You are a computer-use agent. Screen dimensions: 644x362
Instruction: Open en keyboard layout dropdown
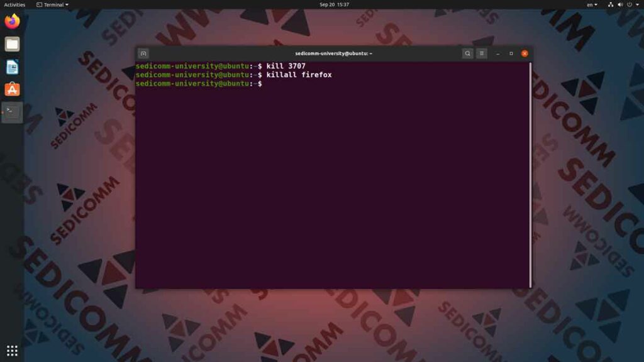click(592, 4)
